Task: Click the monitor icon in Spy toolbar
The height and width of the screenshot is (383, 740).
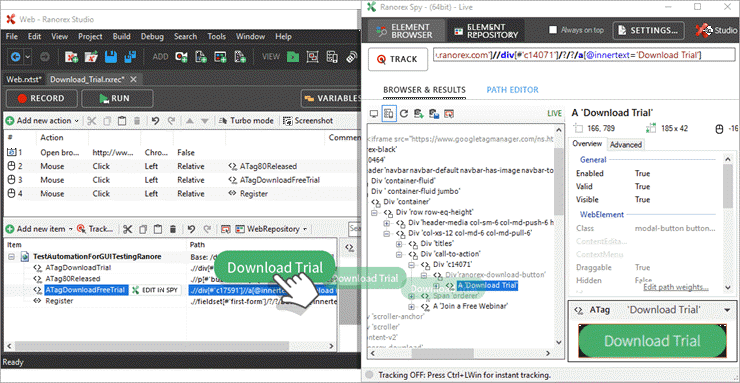Action: pos(374,113)
